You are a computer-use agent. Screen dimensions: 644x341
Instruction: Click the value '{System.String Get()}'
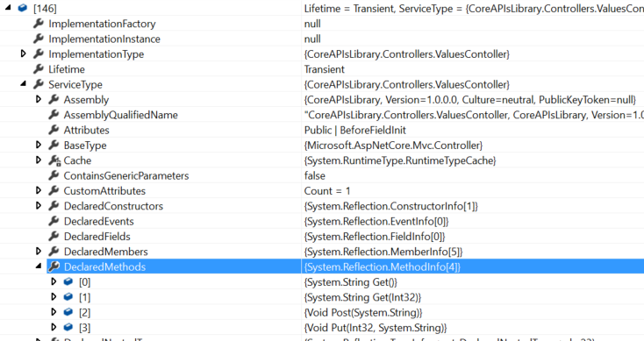350,282
